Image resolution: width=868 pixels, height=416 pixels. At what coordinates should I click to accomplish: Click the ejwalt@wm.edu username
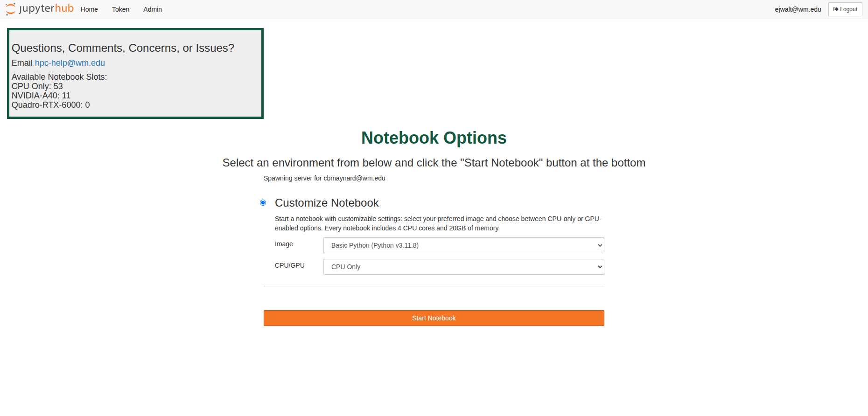798,9
